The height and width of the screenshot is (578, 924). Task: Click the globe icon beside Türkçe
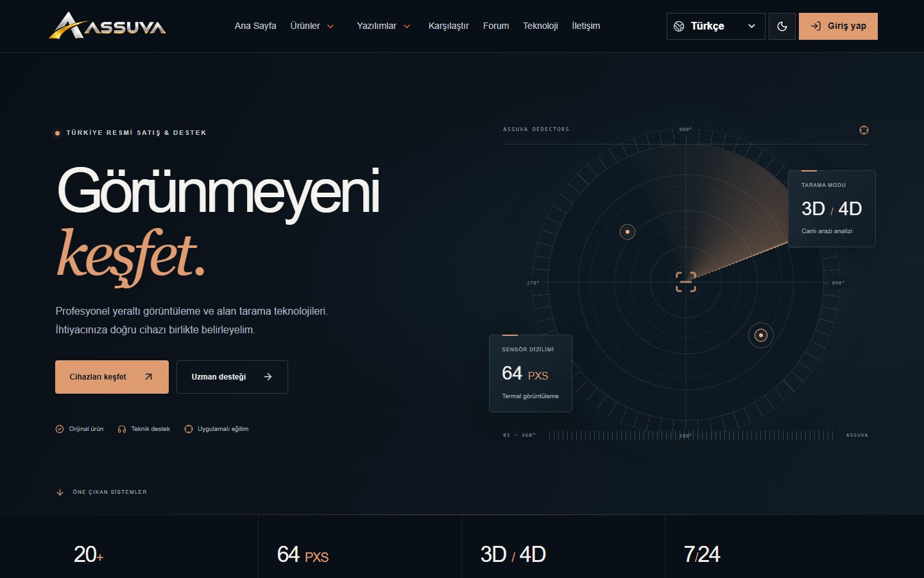click(x=679, y=26)
